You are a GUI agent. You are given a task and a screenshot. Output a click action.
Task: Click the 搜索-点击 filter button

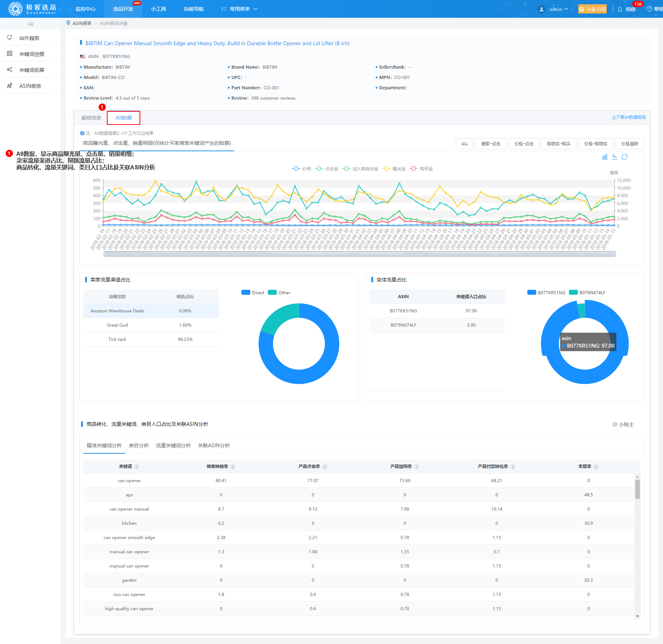tap(491, 144)
